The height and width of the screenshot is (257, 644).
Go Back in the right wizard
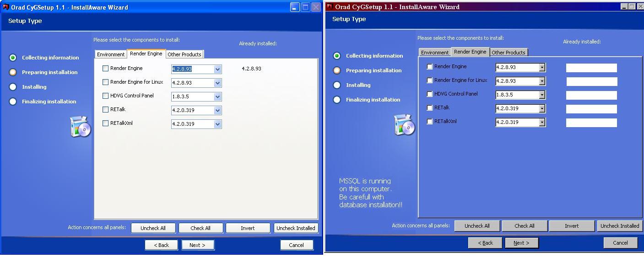coord(485,243)
